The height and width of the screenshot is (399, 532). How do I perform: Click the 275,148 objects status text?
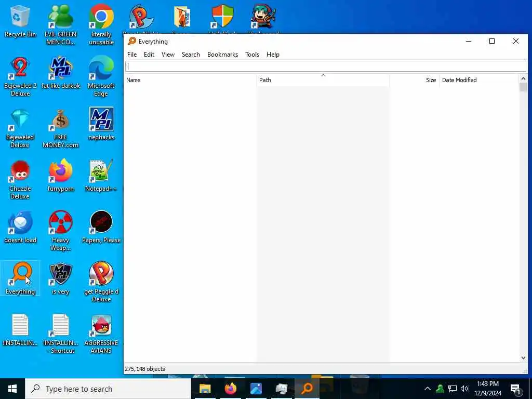point(144,369)
